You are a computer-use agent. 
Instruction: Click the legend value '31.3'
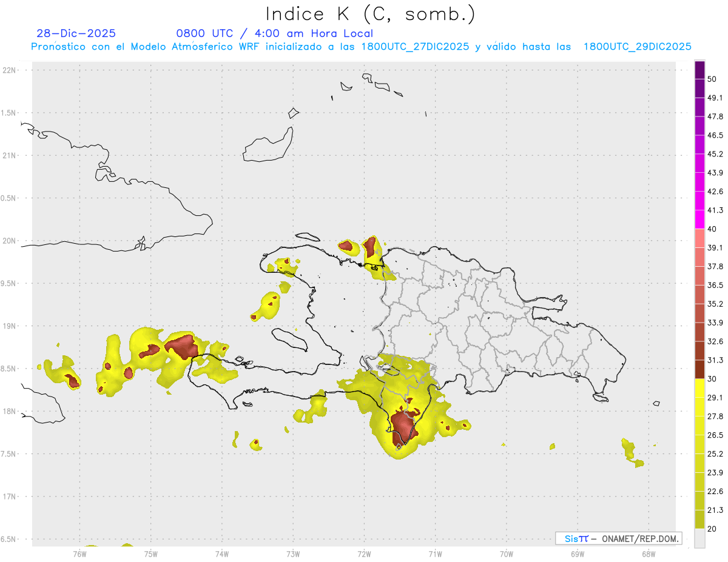click(x=715, y=360)
